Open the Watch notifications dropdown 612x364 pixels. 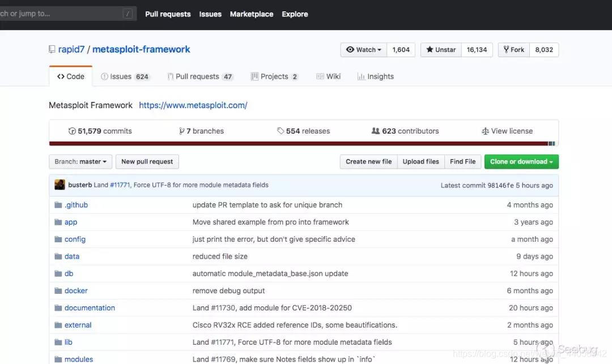364,50
